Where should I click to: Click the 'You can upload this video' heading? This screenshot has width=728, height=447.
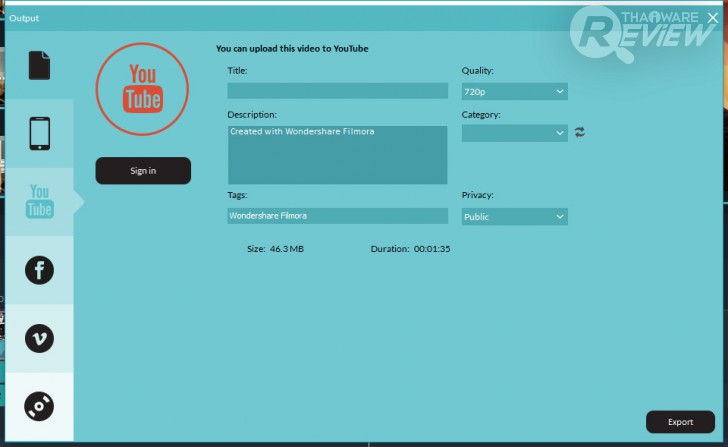pos(292,49)
